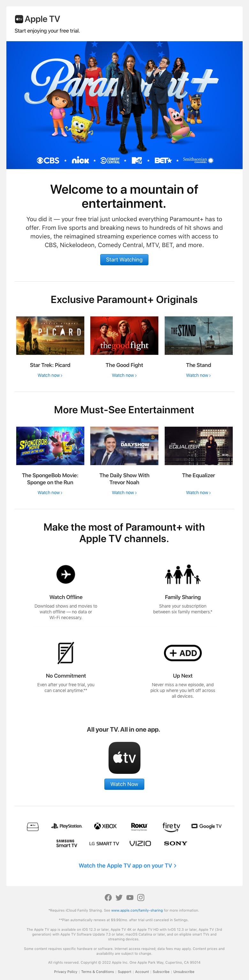The image size is (249, 980).
Task: Click Watch now under Star Trek: Picard
Action: tap(50, 375)
